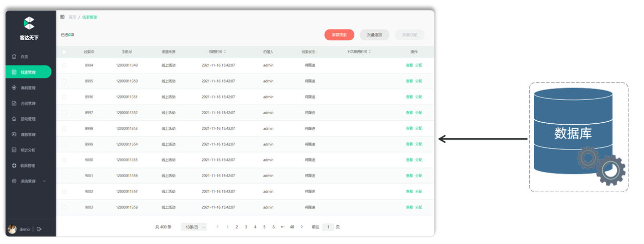Click the 前往 page number input field
644x244 pixels.
point(328,227)
